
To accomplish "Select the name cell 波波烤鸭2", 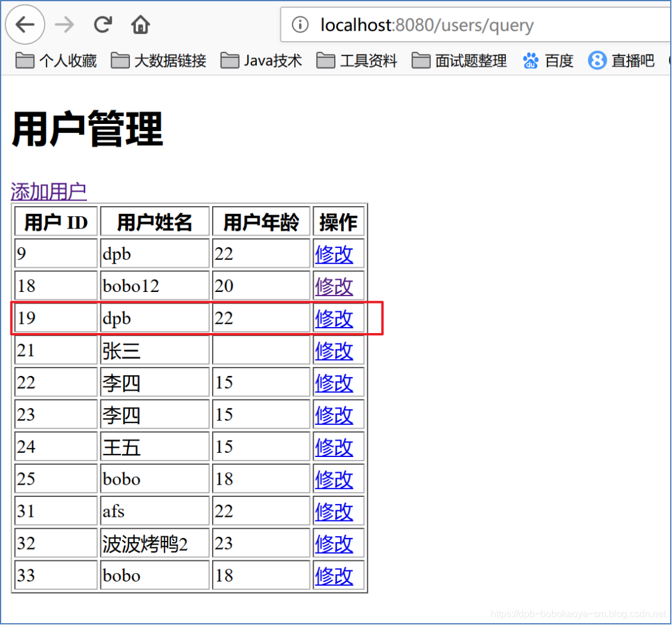I will [155, 543].
